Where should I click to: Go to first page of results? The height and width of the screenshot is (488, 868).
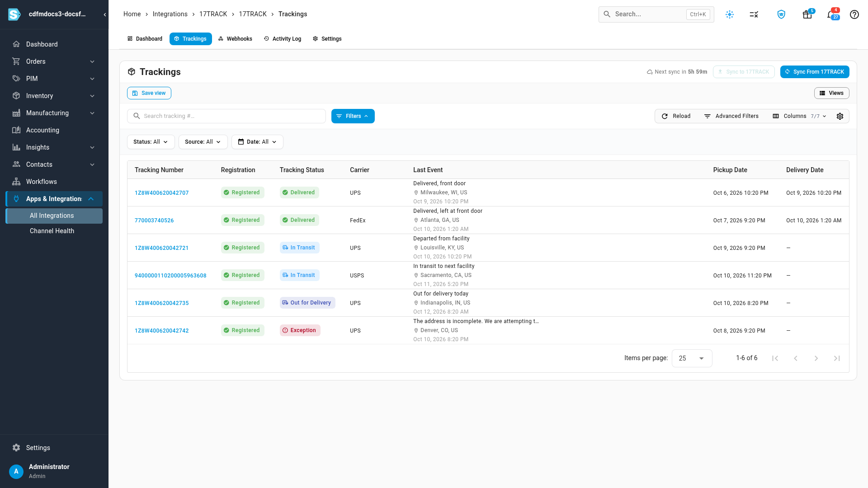[775, 358]
